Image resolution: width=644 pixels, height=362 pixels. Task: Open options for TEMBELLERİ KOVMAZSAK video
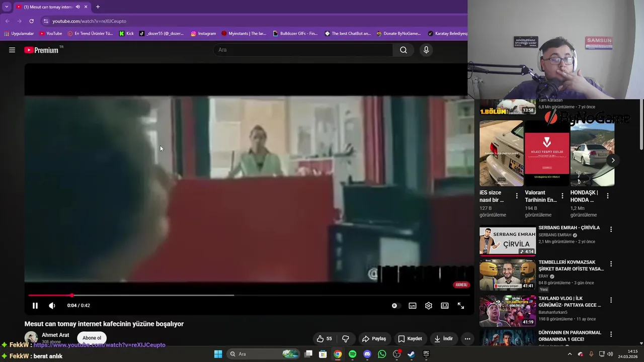click(x=611, y=264)
